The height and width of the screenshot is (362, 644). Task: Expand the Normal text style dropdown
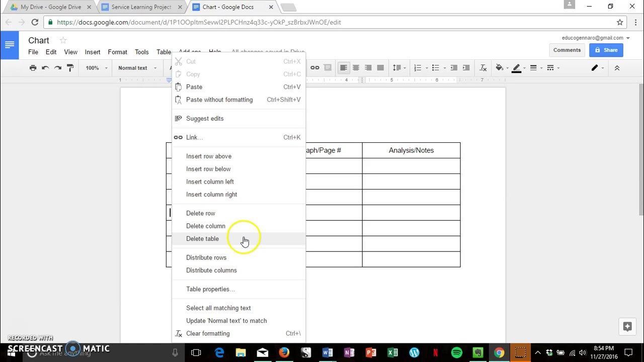click(x=137, y=68)
